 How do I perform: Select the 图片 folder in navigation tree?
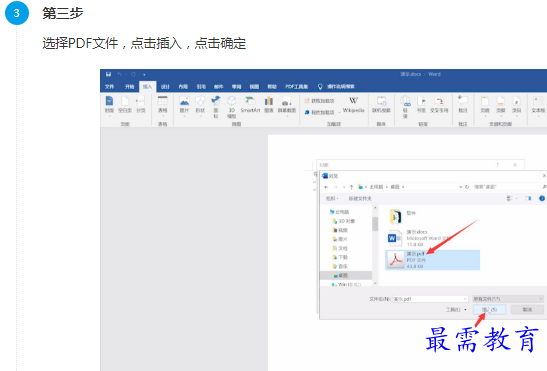[340, 239]
